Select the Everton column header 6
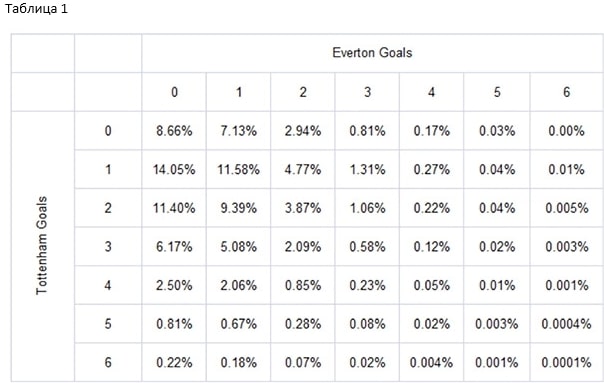 566,92
